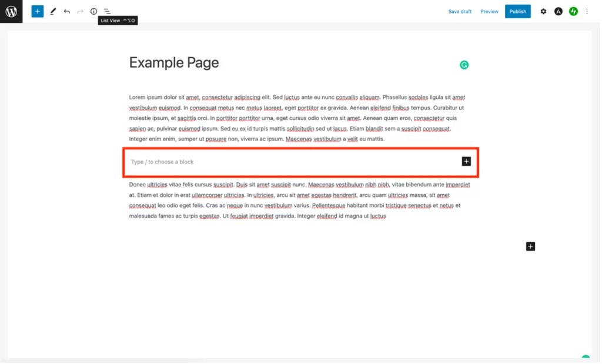Click the paragraph starting 'Donec ultricies'
This screenshot has height=364, width=602.
pyautogui.click(x=299, y=201)
